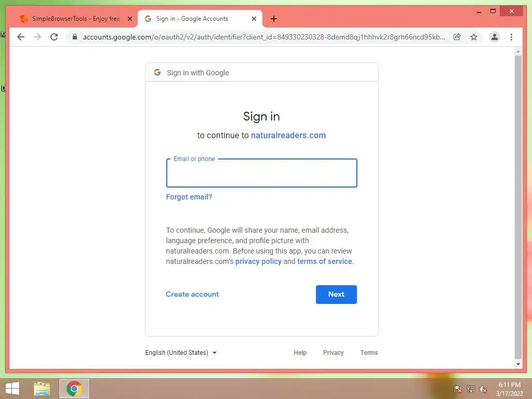Click the Chrome taskbar icon
Image resolution: width=532 pixels, height=399 pixels.
click(x=74, y=389)
